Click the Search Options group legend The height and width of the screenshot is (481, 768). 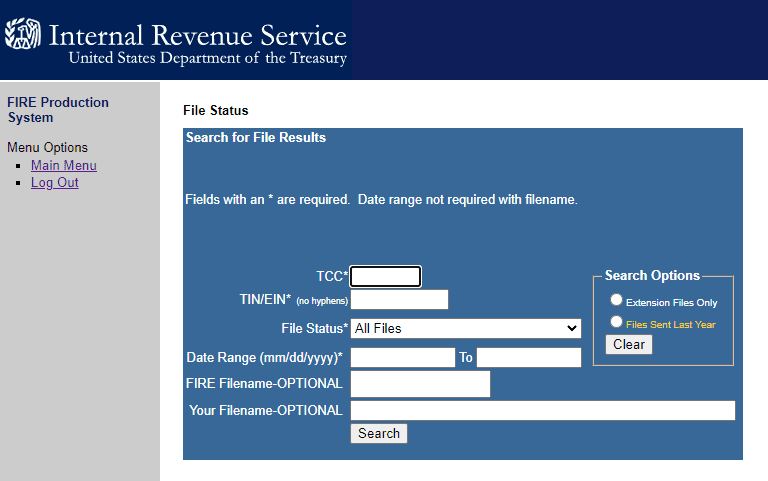pyautogui.click(x=652, y=276)
